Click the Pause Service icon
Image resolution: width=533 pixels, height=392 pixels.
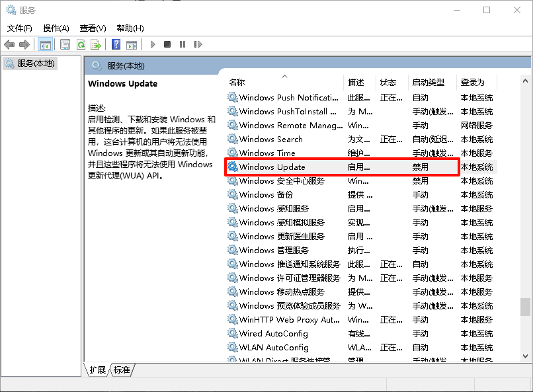183,44
